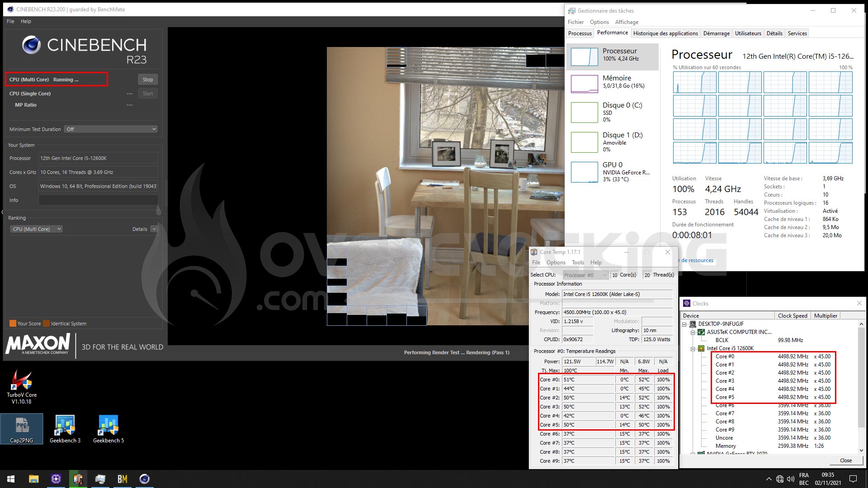The width and height of the screenshot is (868, 488).
Task: Select the Geekbench 5 desktop icon
Action: click(x=108, y=429)
